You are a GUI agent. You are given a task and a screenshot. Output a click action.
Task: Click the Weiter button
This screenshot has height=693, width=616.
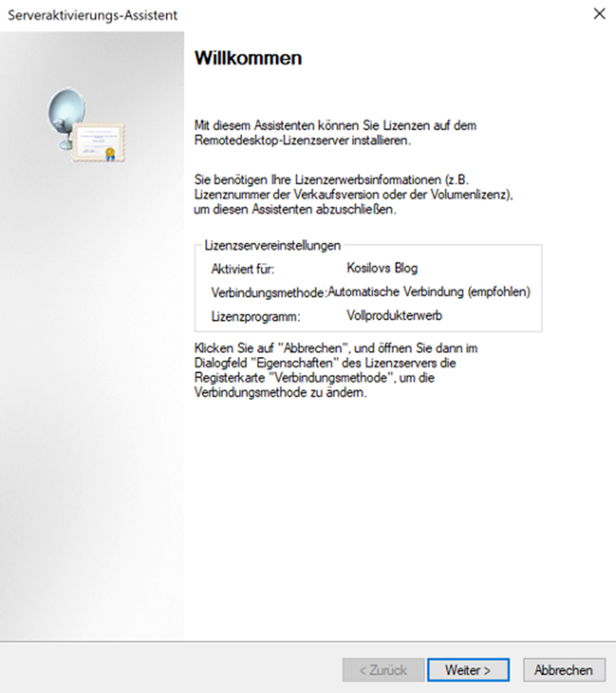(468, 670)
